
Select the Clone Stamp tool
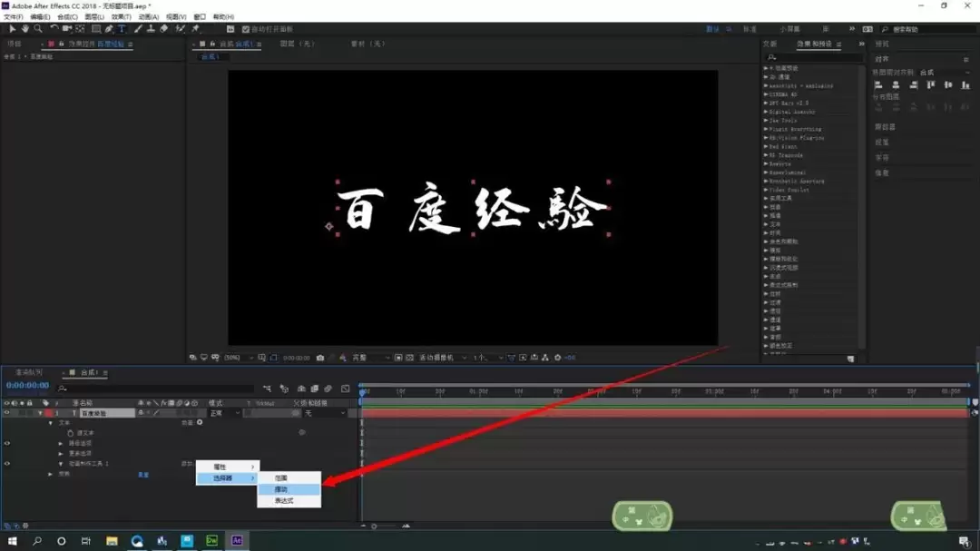[x=151, y=29]
